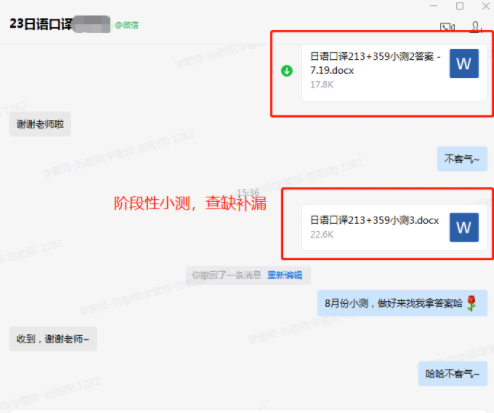Click the 22.6K file size text
The width and height of the screenshot is (494, 413).
322,235
